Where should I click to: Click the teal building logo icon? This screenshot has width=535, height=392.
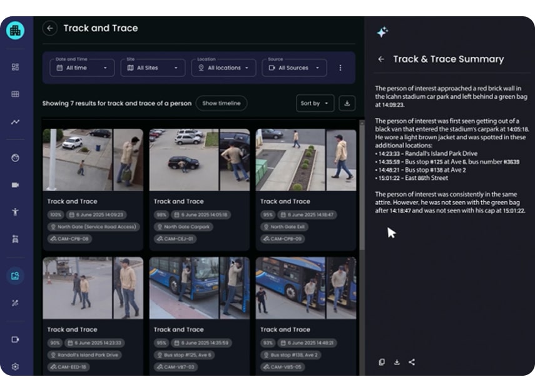coord(15,31)
